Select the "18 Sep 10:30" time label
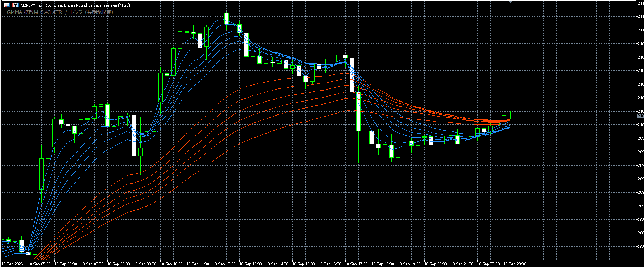Viewport: 644px width, 267px height. point(171,264)
